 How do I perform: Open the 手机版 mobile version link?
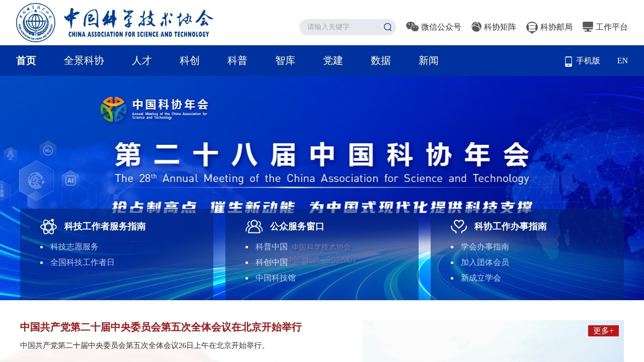tap(588, 61)
